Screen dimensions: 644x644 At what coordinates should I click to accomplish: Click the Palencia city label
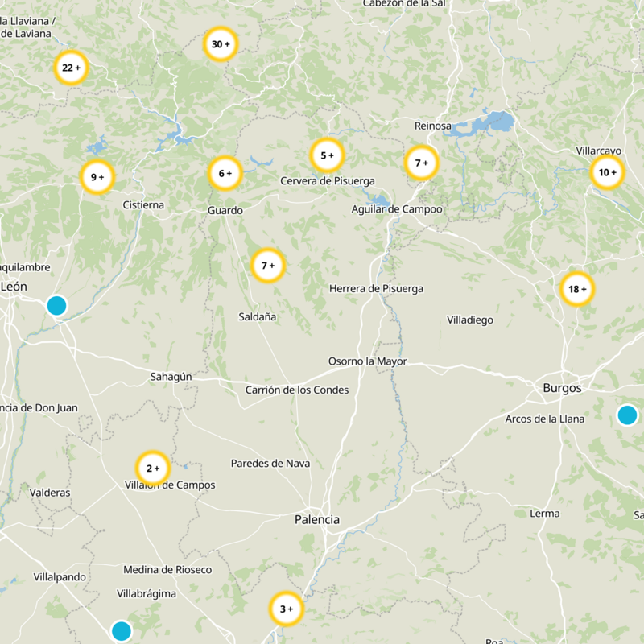[317, 520]
